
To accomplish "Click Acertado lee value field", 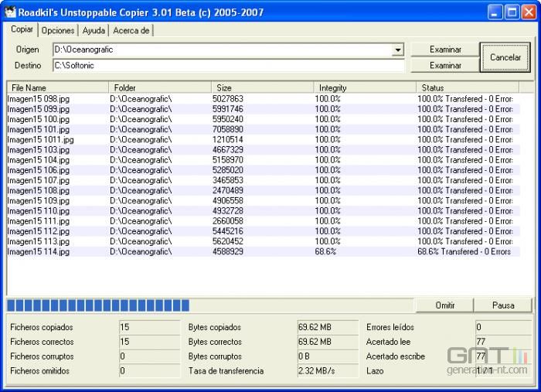I will pos(503,342).
